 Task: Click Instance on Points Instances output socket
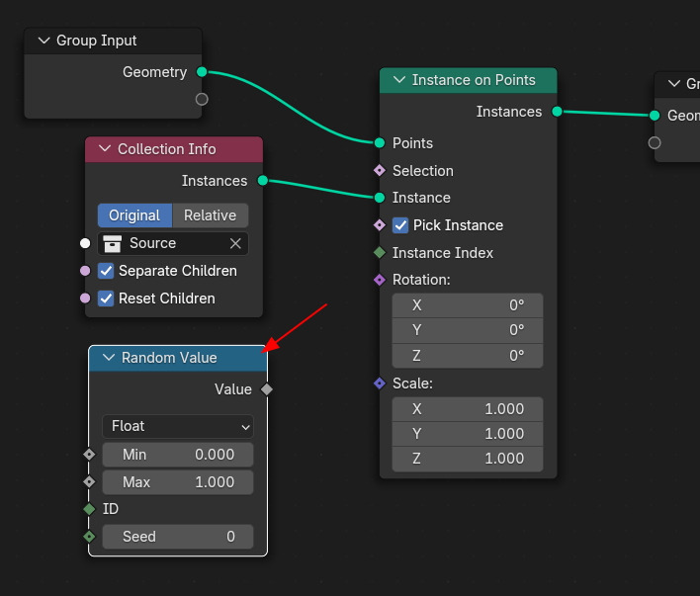click(x=558, y=111)
